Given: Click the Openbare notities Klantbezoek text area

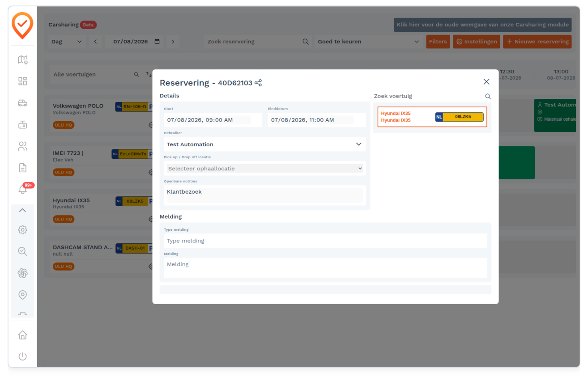Looking at the screenshot, I should pos(264,195).
